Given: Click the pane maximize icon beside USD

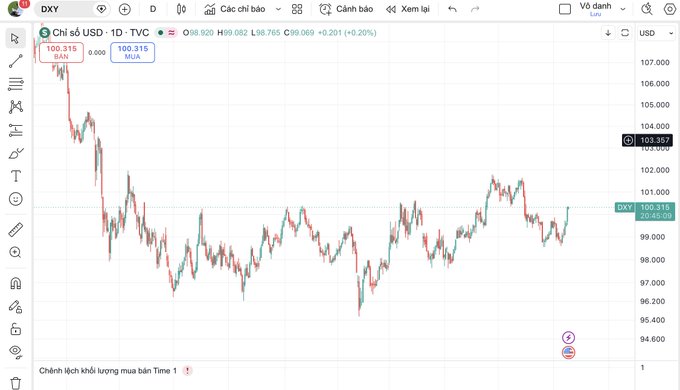Looking at the screenshot, I should tap(625, 33).
